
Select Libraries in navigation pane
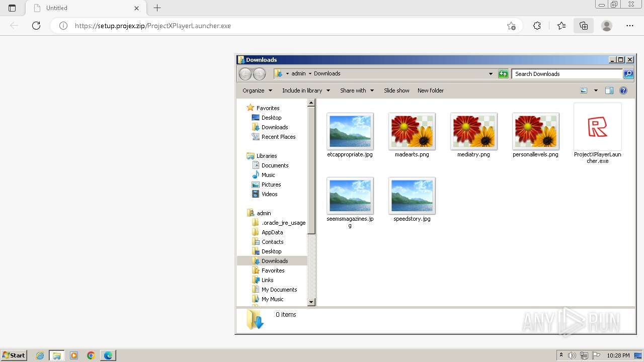pyautogui.click(x=267, y=156)
